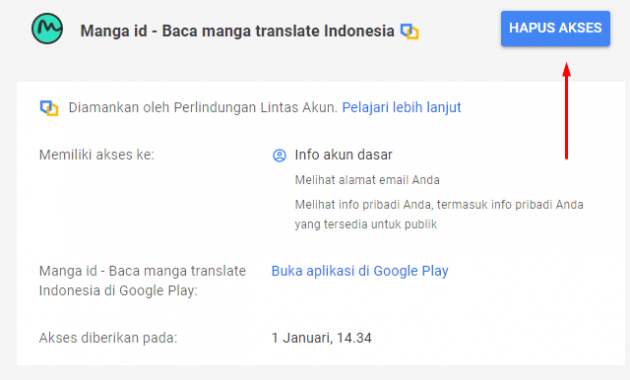The width and height of the screenshot is (630, 380).
Task: Click the Cross-Account Protection badge beside the title
Action: click(409, 31)
